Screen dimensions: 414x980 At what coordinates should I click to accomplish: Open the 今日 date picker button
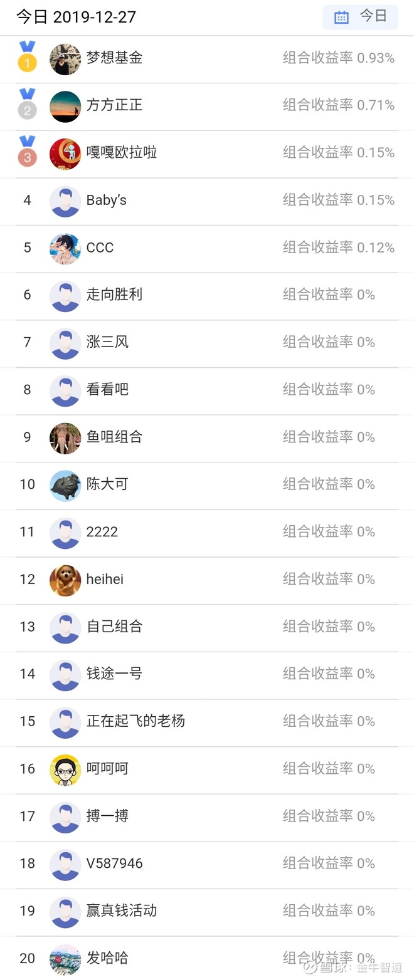[360, 17]
